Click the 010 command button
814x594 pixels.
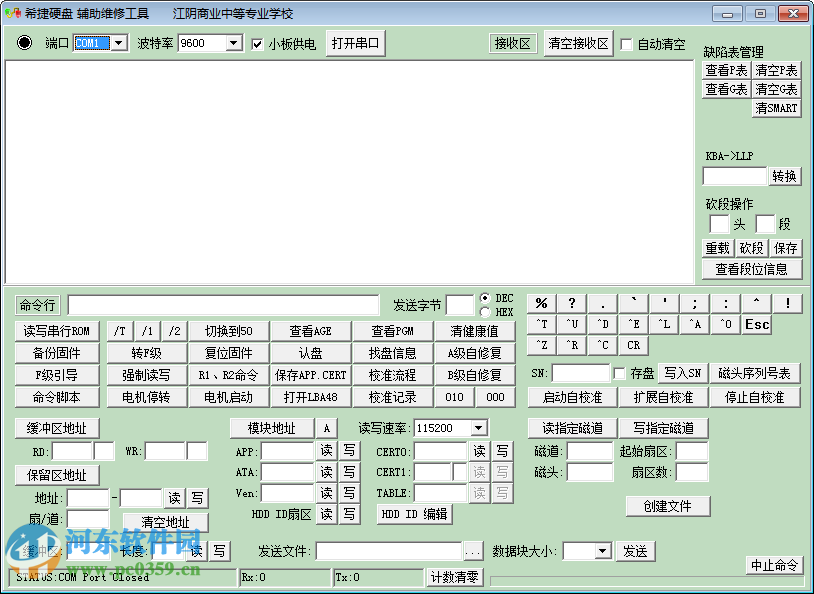pos(455,394)
